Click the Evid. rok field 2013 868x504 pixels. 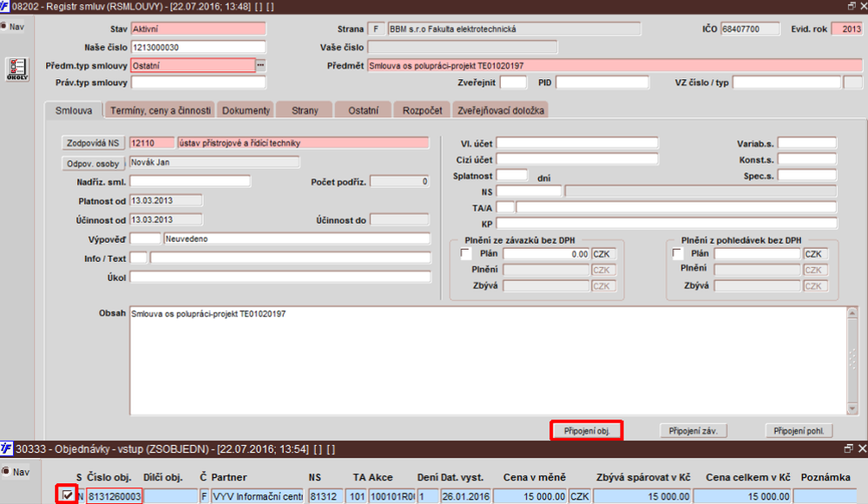pyautogui.click(x=847, y=29)
